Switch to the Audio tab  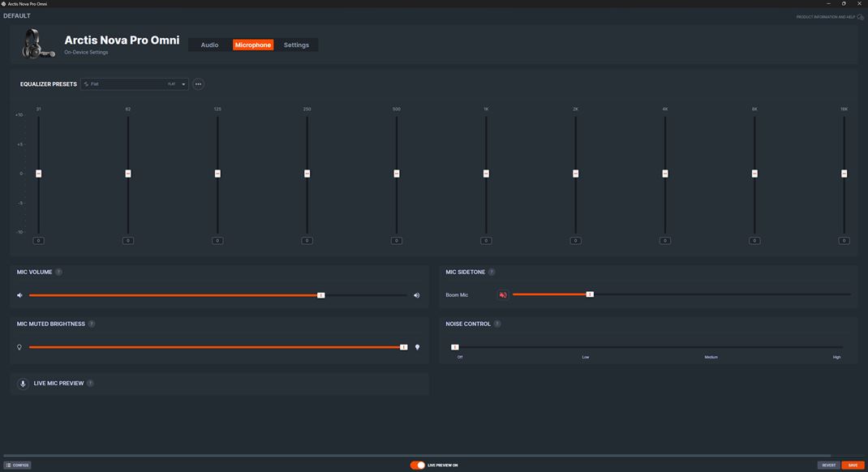click(209, 45)
